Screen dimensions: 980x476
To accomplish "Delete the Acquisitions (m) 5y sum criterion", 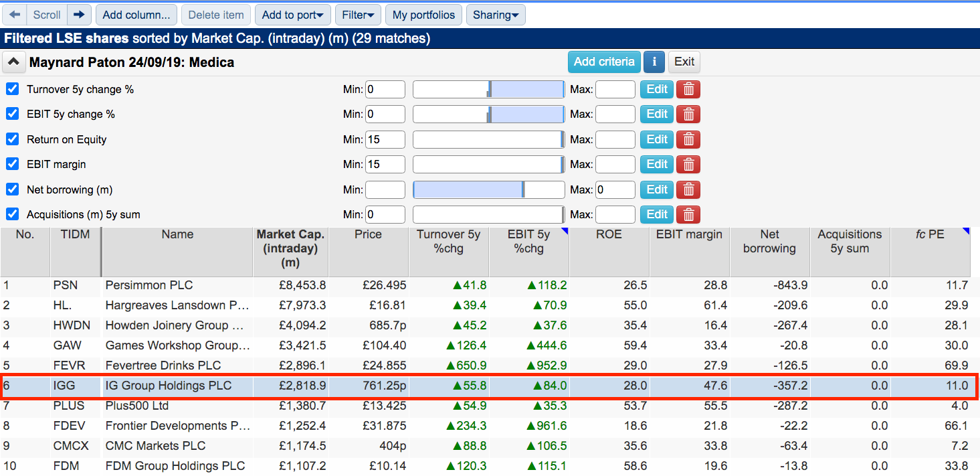I will tap(688, 214).
